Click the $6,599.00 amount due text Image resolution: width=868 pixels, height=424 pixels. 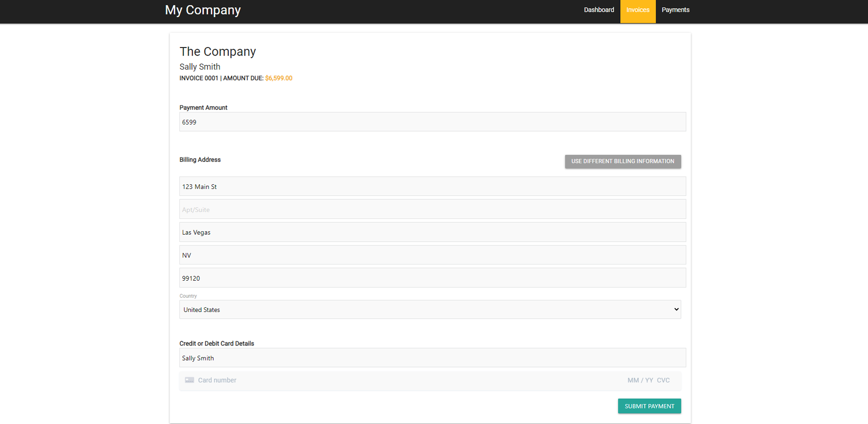pyautogui.click(x=278, y=78)
